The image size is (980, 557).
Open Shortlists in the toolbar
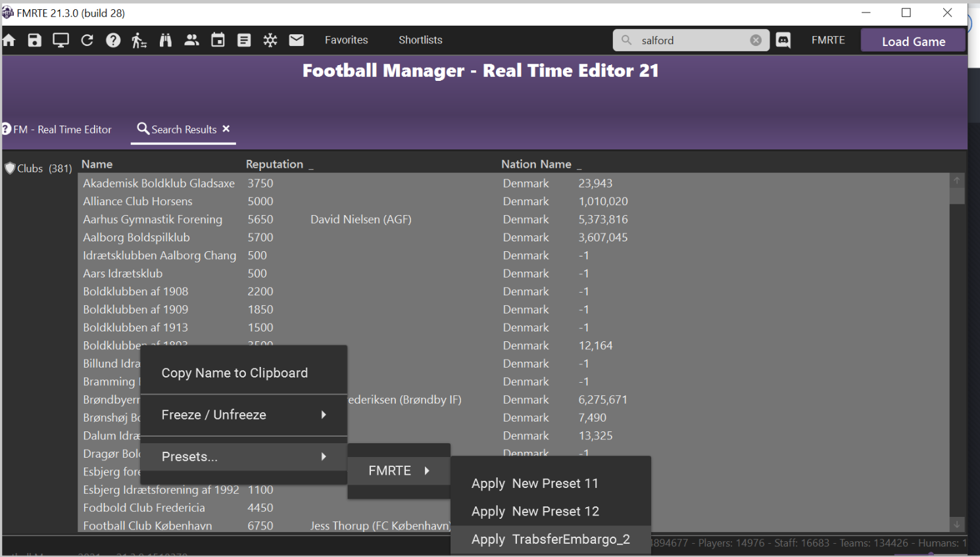point(420,40)
